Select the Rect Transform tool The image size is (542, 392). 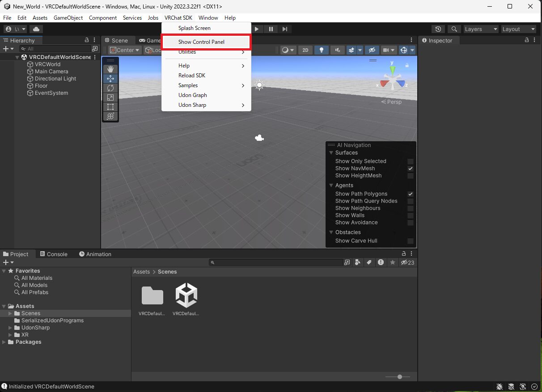pos(110,107)
